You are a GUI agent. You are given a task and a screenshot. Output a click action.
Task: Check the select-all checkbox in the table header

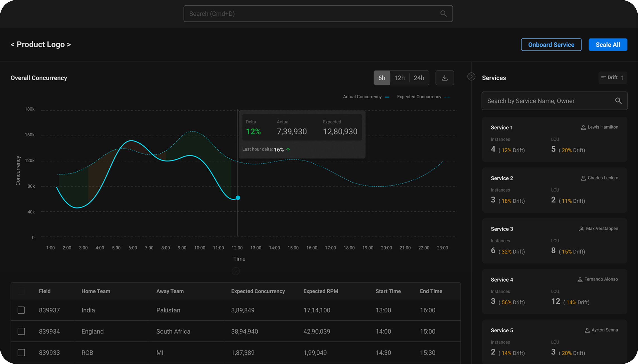coord(21,291)
